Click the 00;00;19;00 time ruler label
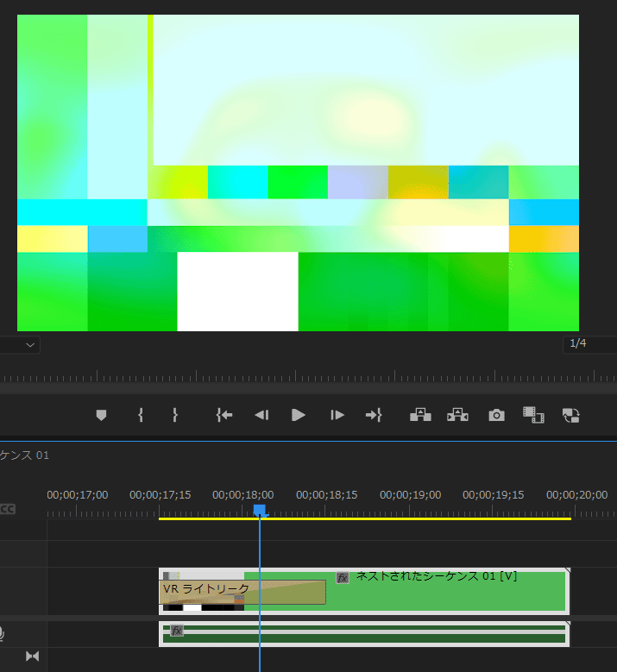 (x=411, y=495)
